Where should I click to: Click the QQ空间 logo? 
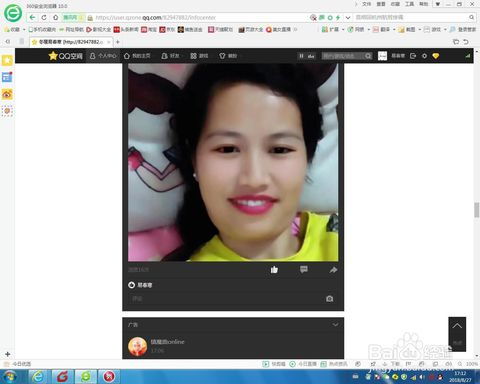[x=66, y=56]
